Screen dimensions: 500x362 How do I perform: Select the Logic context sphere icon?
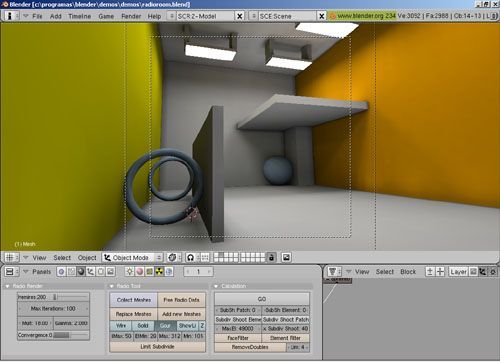61,272
